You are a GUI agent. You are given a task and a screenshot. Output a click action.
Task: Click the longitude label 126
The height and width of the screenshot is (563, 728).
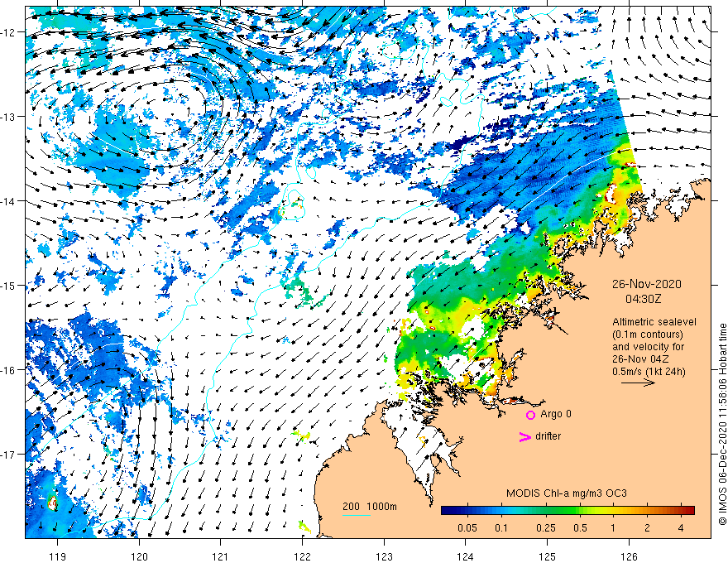click(629, 556)
